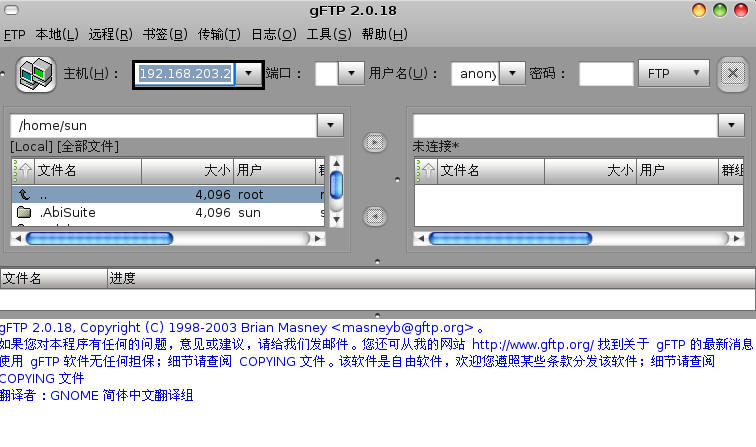Click the upload right-arrow button
Image resolution: width=756 pixels, height=447 pixels.
tap(375, 143)
